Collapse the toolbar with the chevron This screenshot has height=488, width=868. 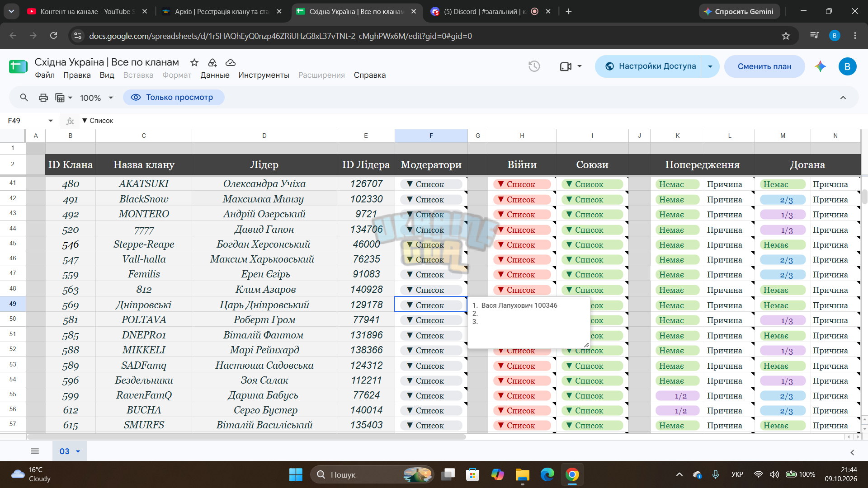pyautogui.click(x=843, y=98)
